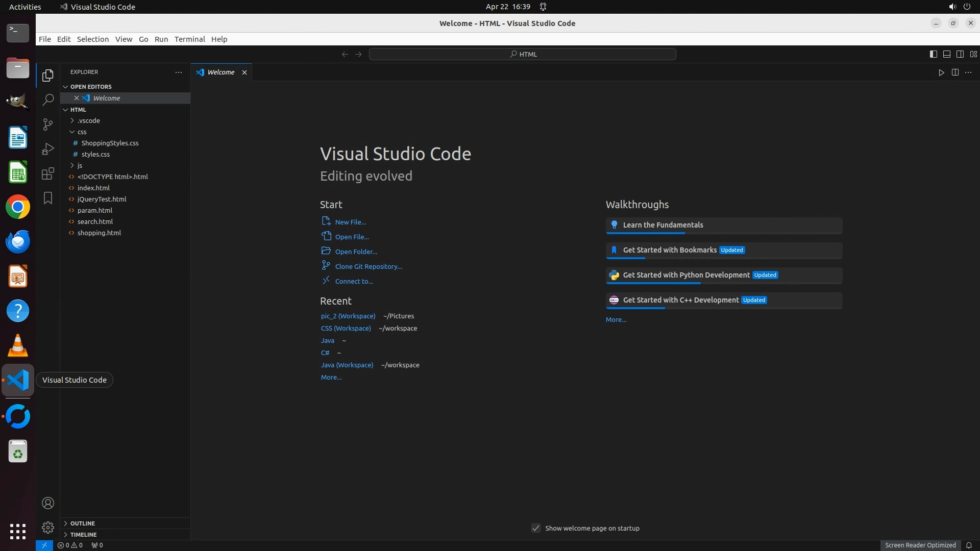Screen dimensions: 980x551
Task: Split the editor right icon
Action: point(955,72)
